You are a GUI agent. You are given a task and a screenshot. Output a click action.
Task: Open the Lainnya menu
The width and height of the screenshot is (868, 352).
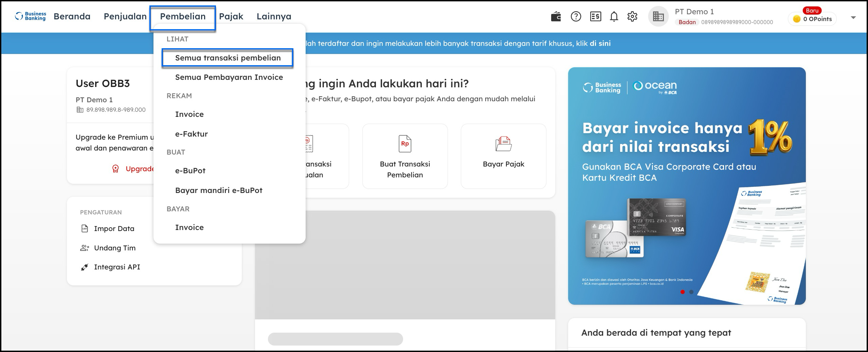tap(274, 16)
